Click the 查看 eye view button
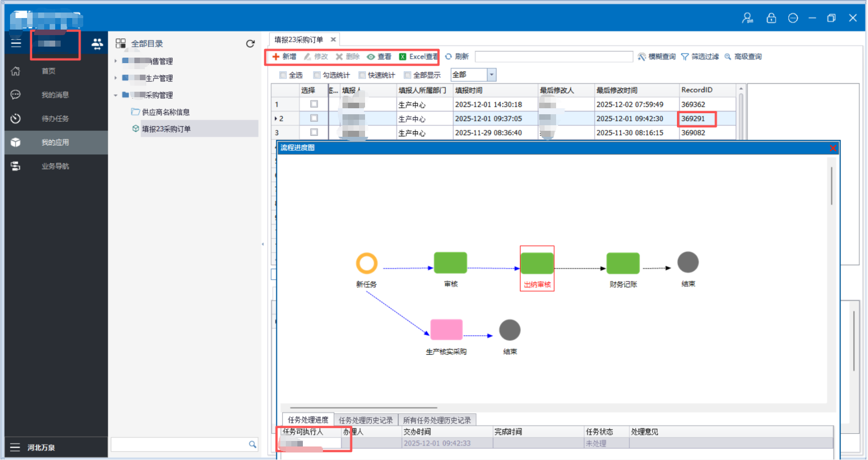868x460 pixels. [x=379, y=57]
